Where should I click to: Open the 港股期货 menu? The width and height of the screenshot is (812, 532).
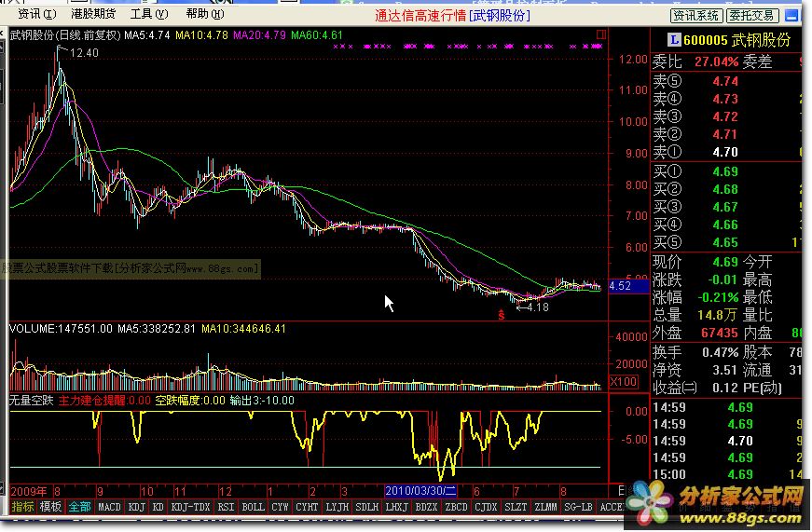click(93, 14)
